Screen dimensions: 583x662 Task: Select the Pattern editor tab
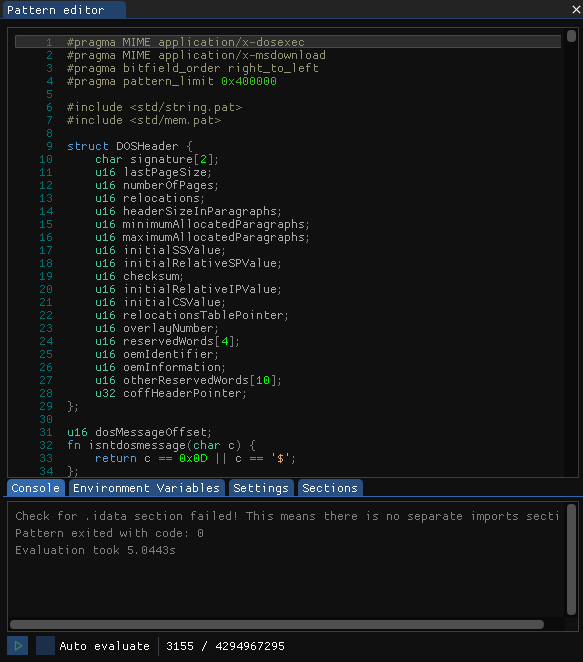coord(64,10)
